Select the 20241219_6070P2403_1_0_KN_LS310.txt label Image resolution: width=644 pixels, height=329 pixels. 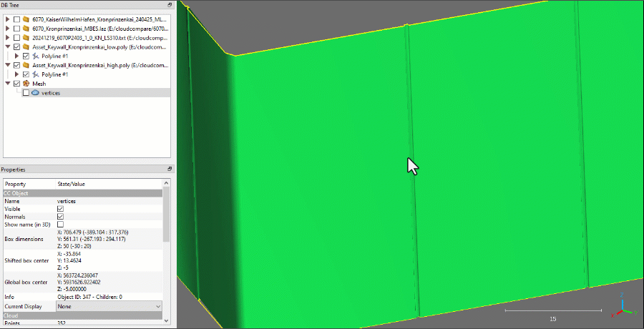click(x=101, y=38)
